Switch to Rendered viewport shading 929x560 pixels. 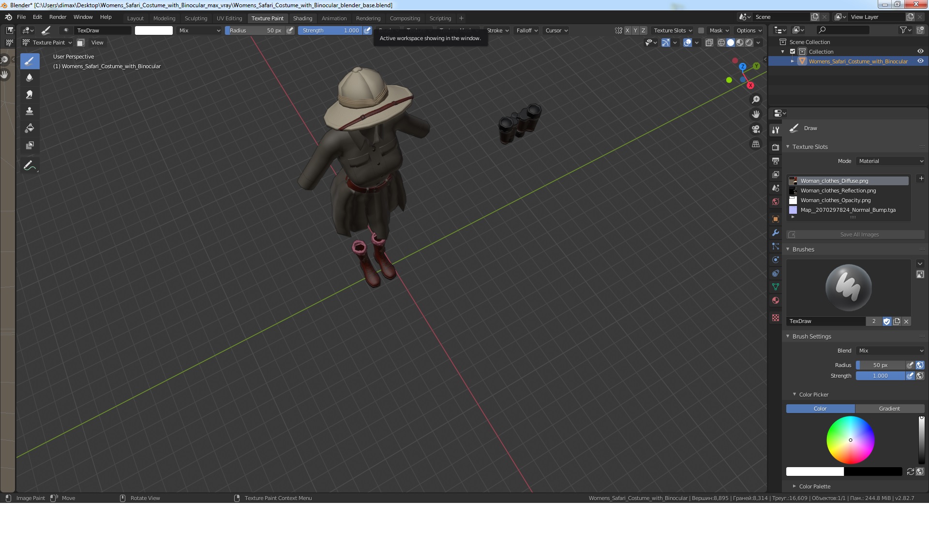pyautogui.click(x=749, y=43)
